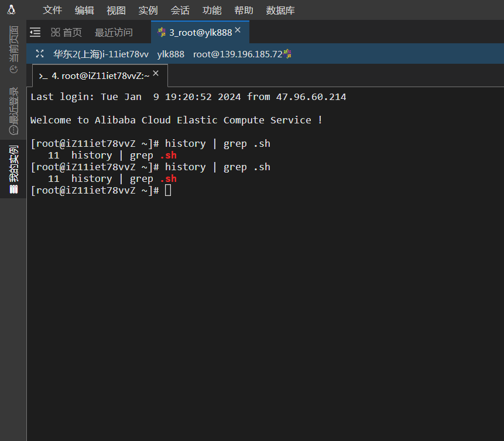Open the 最近访问 tab
This screenshot has height=441, width=504.
[x=114, y=32]
